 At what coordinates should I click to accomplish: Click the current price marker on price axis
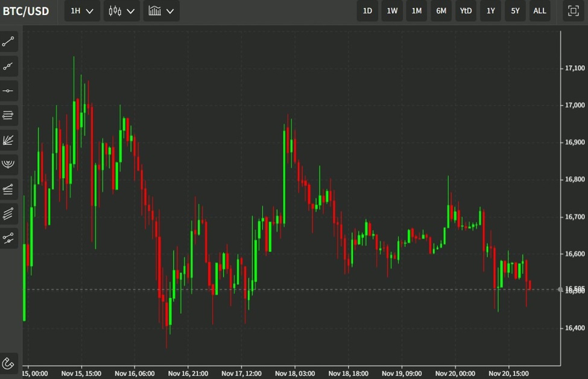(574, 290)
